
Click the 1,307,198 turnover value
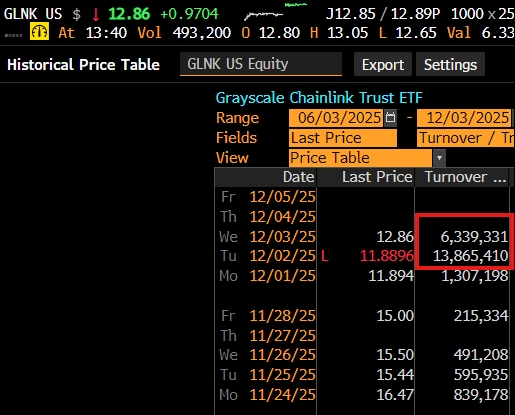click(x=475, y=276)
